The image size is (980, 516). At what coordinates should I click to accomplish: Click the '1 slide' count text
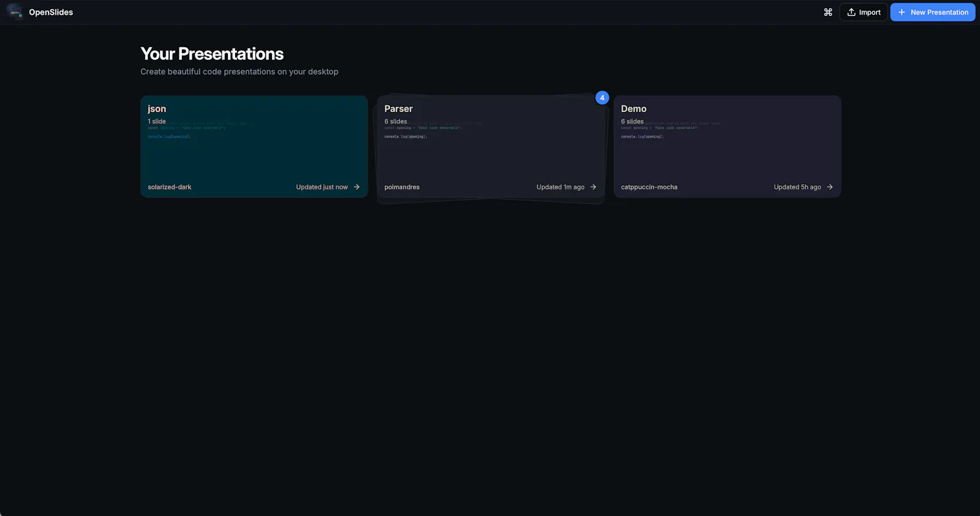[157, 121]
